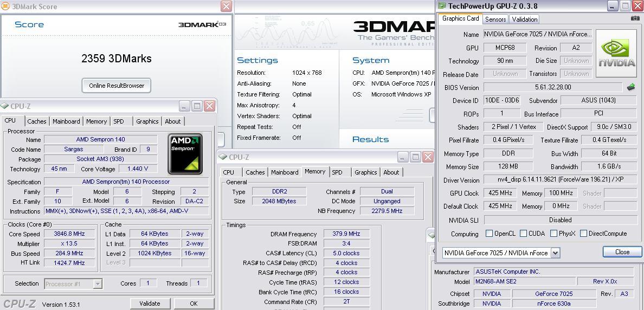Open the Validation tab in GPU-Z
This screenshot has width=644, height=310.
click(x=525, y=20)
